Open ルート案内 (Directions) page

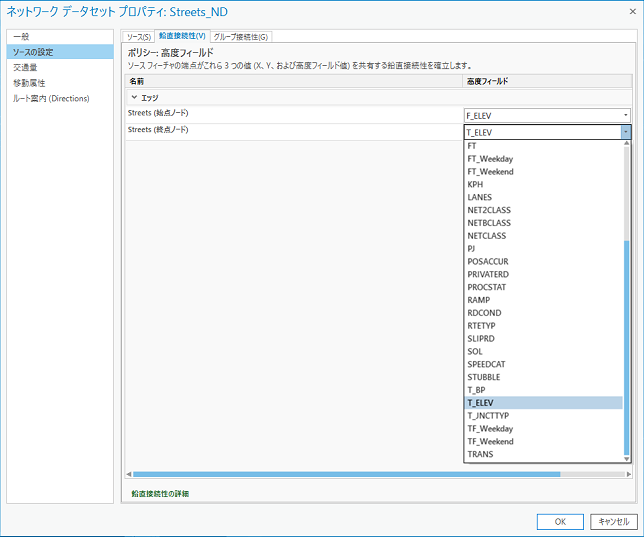pos(51,98)
